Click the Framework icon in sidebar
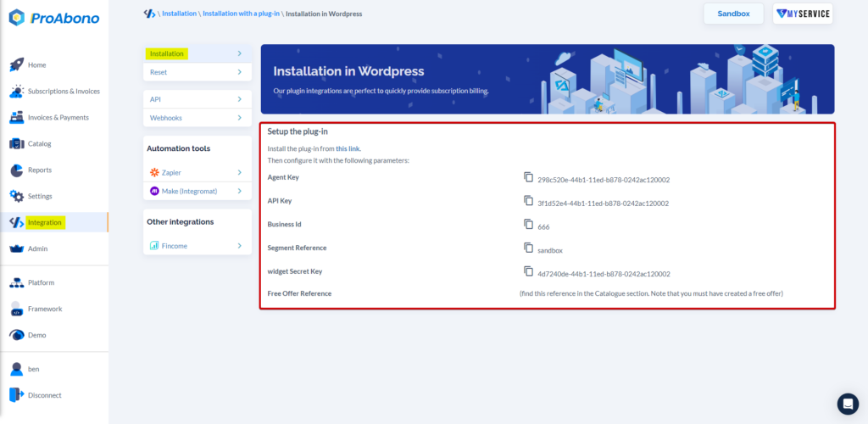 coord(17,309)
